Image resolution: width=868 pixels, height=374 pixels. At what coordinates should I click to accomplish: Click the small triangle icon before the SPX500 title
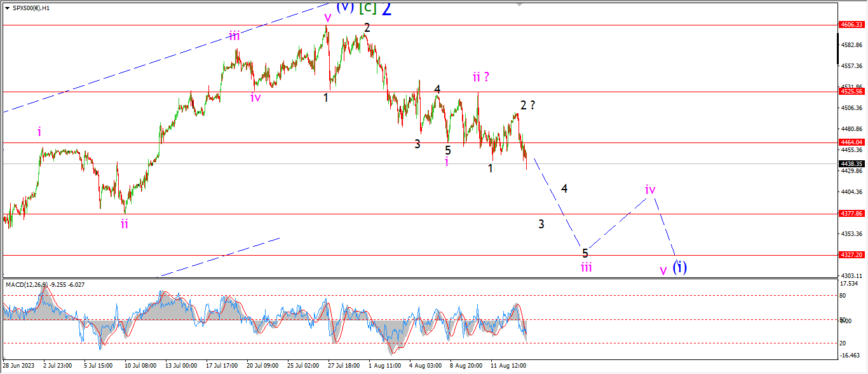[x=6, y=8]
